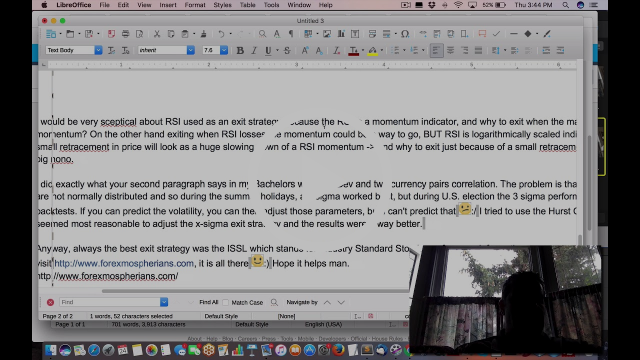Click the Print document icon
This screenshot has height=360, width=640.
[125, 34]
